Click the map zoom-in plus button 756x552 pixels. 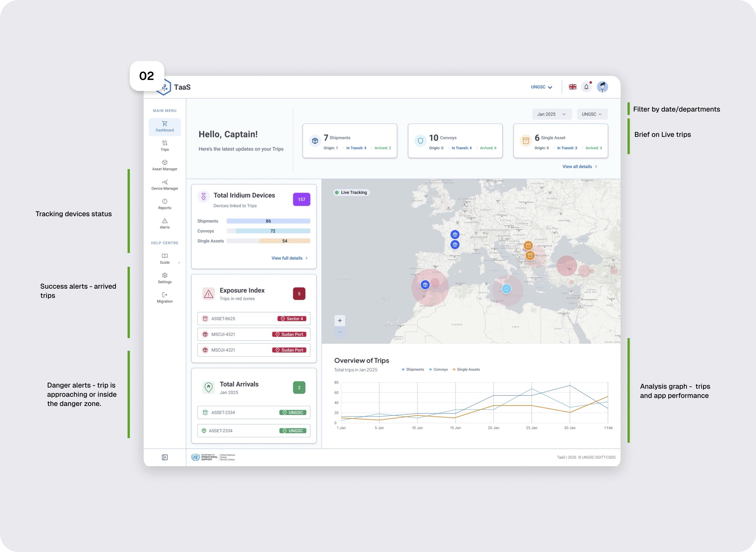340,320
